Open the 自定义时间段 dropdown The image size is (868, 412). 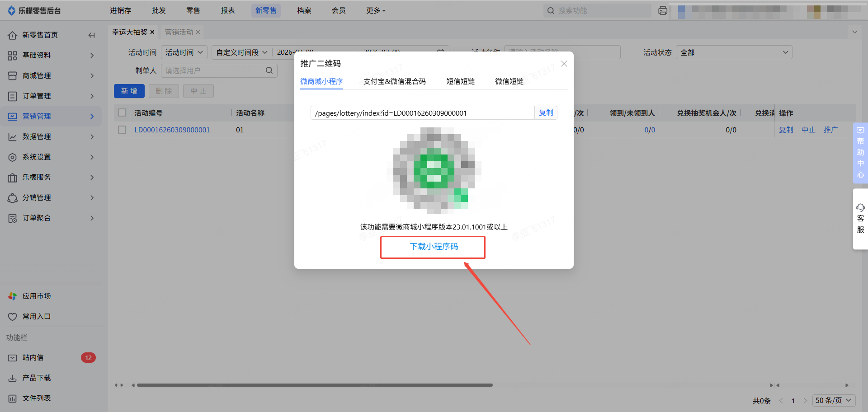click(x=242, y=52)
